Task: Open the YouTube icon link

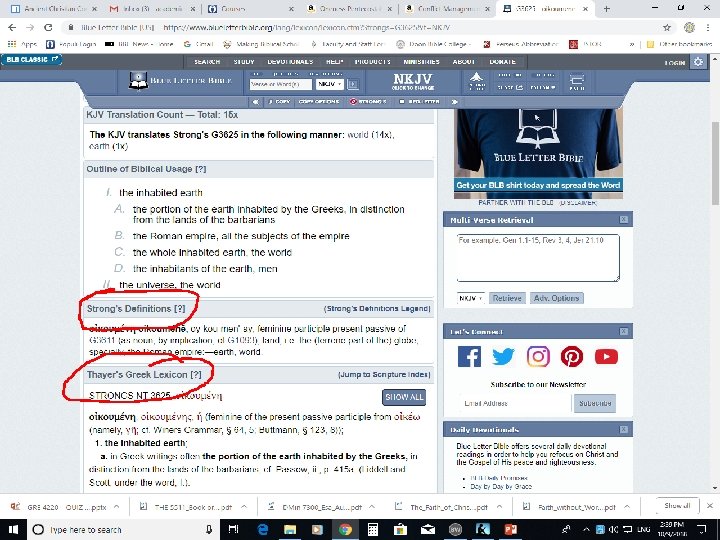Action: [x=606, y=356]
